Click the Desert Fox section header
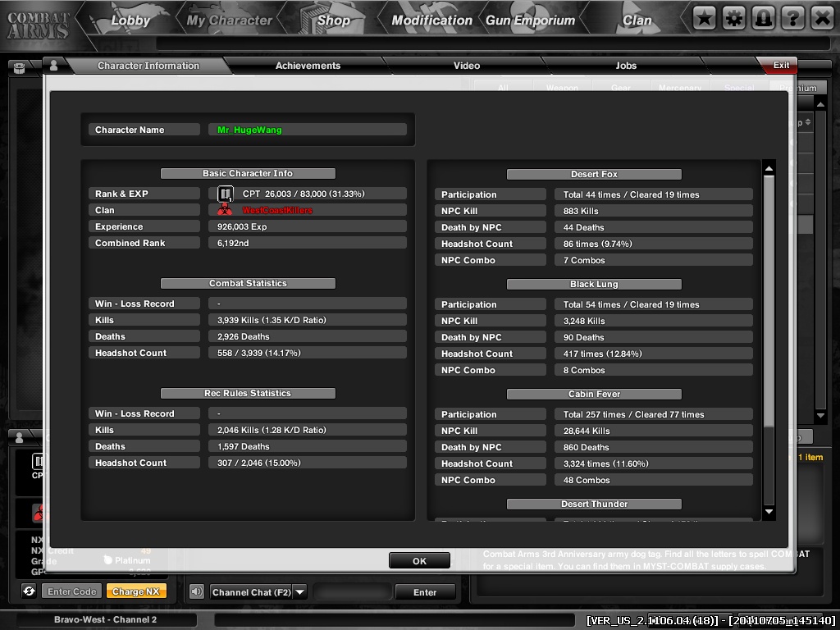The image size is (840, 630). [x=594, y=174]
